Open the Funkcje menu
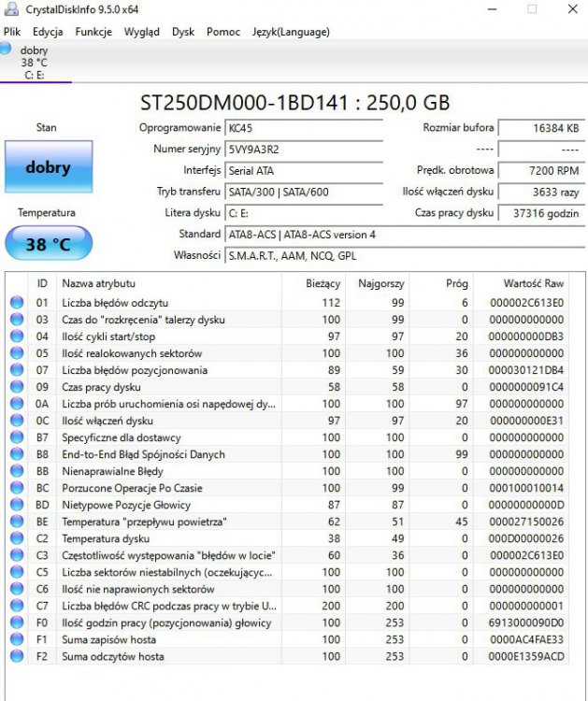The image size is (588, 701). [x=93, y=31]
